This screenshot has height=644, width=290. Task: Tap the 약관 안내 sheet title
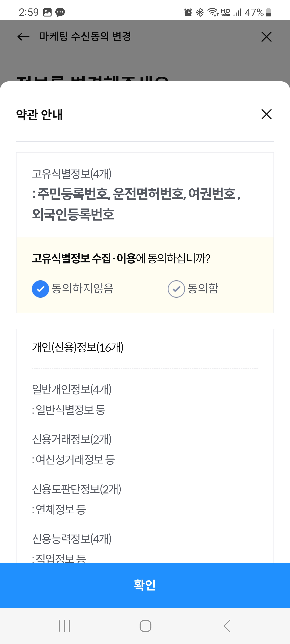point(39,115)
